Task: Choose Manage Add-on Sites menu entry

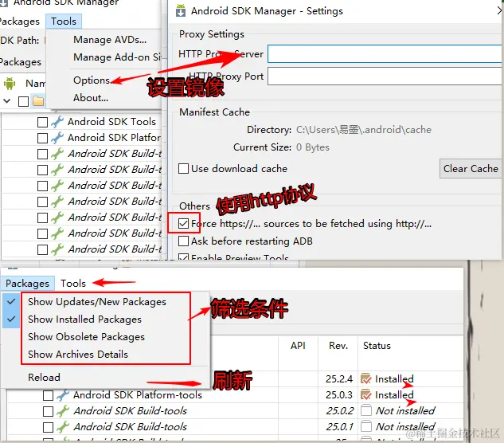Action: [x=117, y=57]
